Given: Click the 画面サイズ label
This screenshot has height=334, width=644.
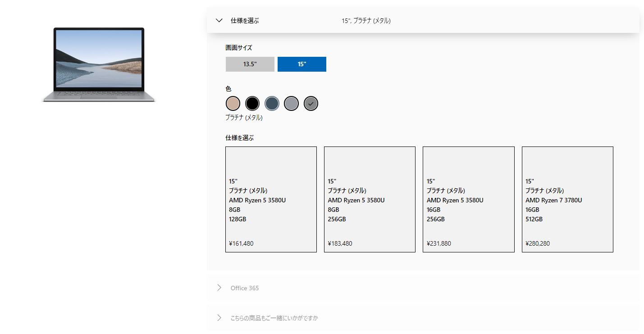Looking at the screenshot, I should click(x=239, y=47).
